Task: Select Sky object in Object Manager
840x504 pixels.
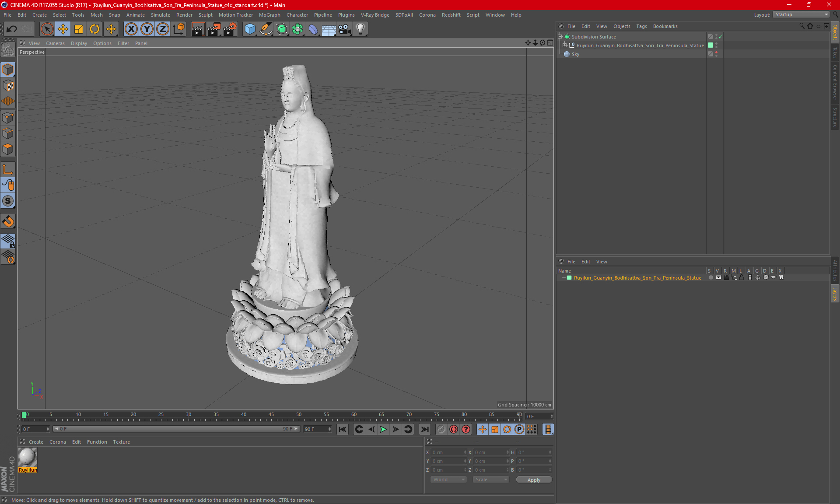Action: point(575,54)
